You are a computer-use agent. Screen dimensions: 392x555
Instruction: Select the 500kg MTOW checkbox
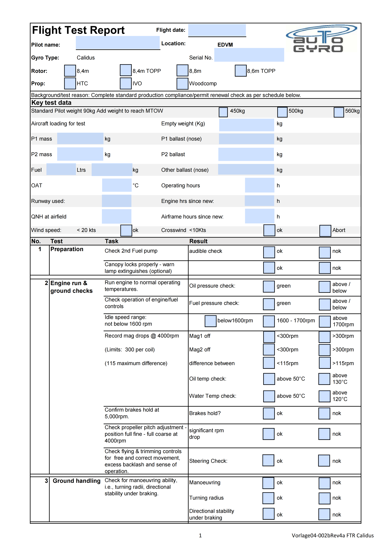[282, 112]
